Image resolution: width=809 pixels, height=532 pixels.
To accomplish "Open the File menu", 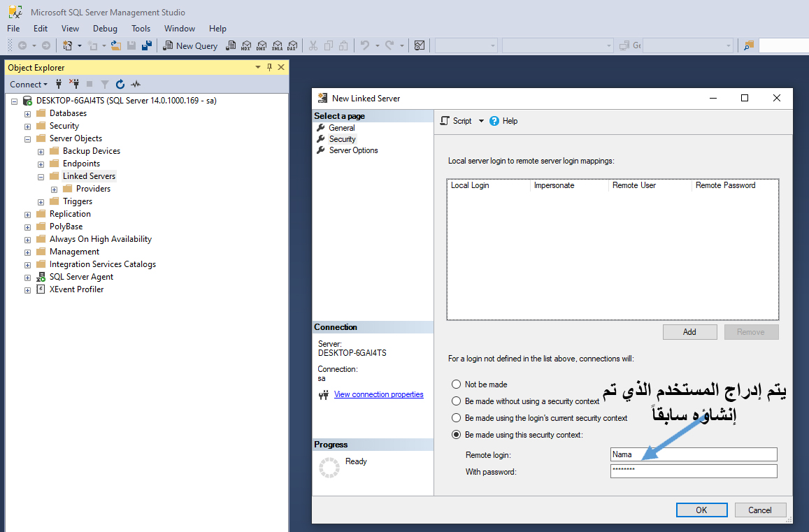I will pos(13,29).
